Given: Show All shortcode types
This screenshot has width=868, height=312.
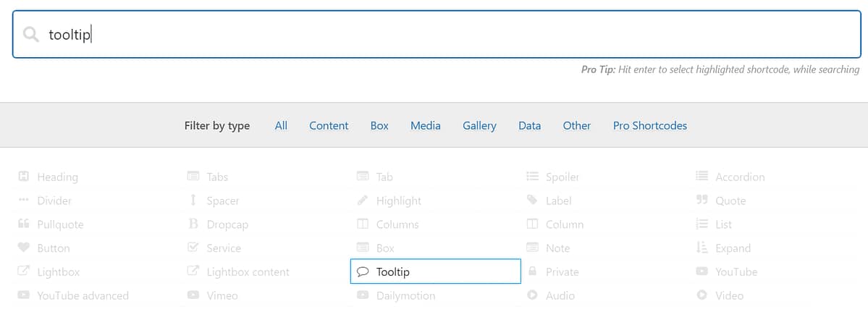Looking at the screenshot, I should tap(281, 125).
